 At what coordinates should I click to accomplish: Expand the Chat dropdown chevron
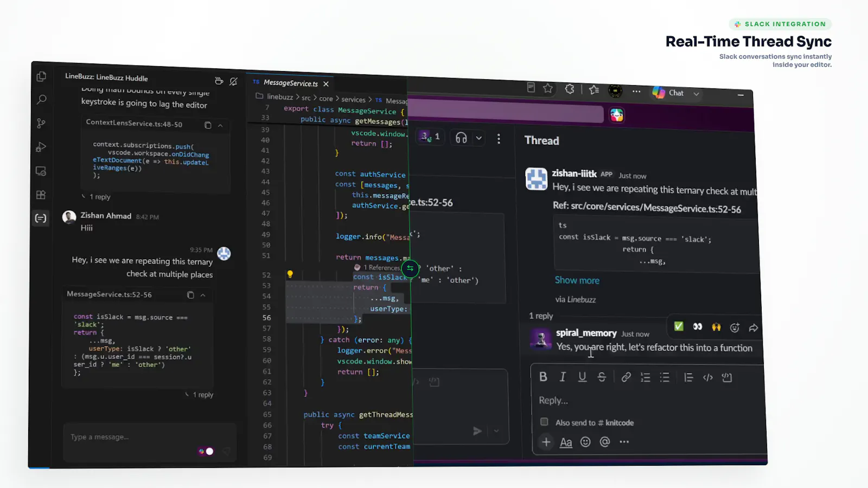coord(696,94)
